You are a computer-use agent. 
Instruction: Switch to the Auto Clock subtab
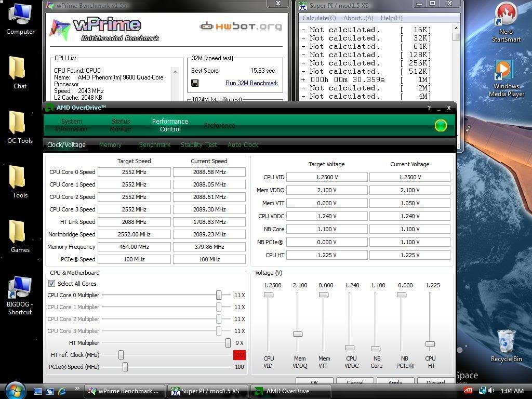(x=243, y=145)
